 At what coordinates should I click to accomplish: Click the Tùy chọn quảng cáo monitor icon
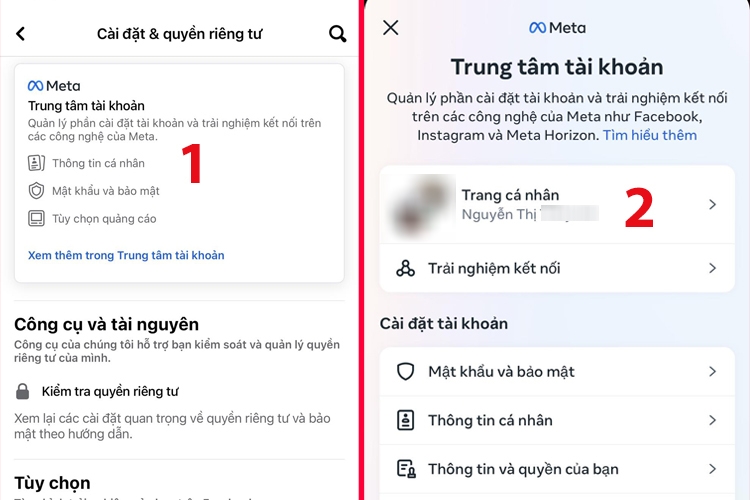(x=36, y=219)
